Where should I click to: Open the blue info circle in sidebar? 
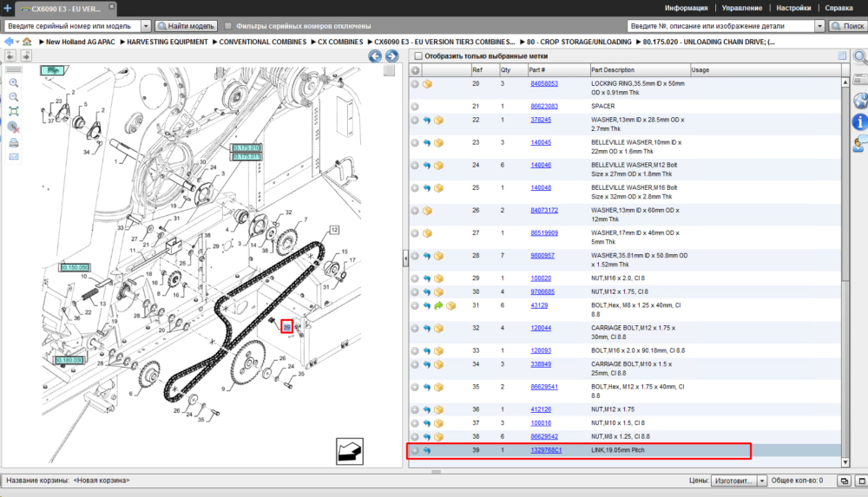click(859, 121)
